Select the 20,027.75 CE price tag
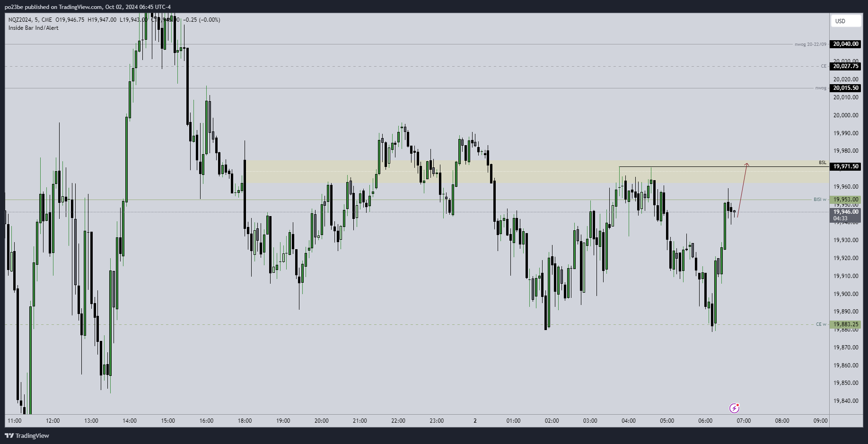The height and width of the screenshot is (444, 868). [846, 66]
